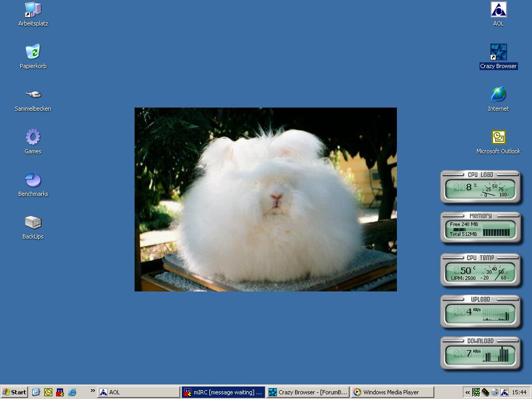
Task: Switch to mIRC message waiting taskbar button
Action: click(223, 392)
